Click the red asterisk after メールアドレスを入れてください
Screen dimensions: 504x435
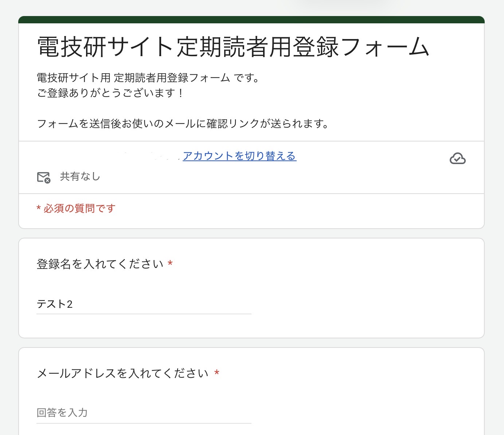pos(217,373)
